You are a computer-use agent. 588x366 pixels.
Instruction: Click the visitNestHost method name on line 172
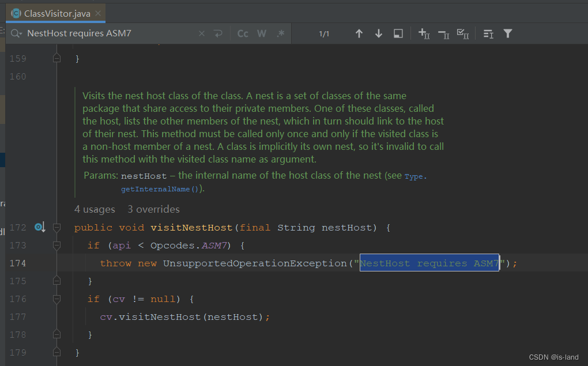(191, 228)
